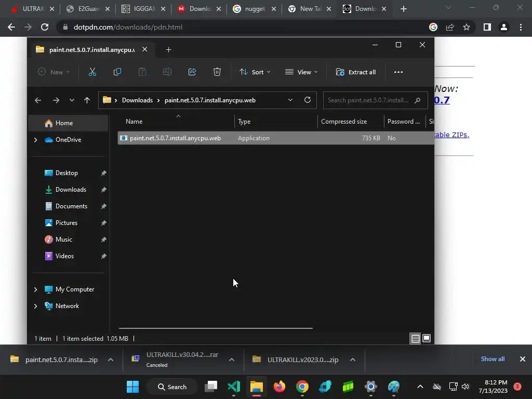Click the Delete trash icon in Explorer toolbar

click(x=217, y=72)
